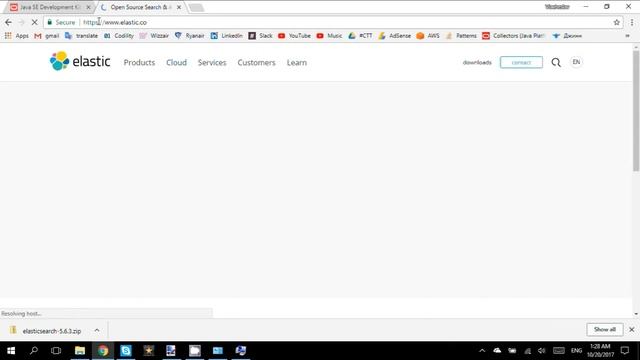
Task: Open the Customers menu
Action: [256, 62]
